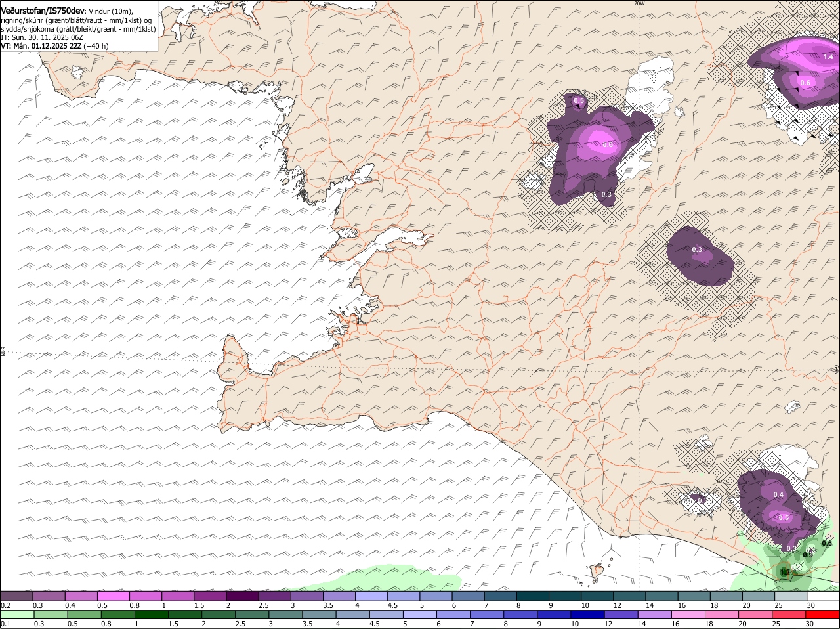Click the 1.4 value in the northeast snow area
This screenshot has width=840, height=629.
click(828, 57)
